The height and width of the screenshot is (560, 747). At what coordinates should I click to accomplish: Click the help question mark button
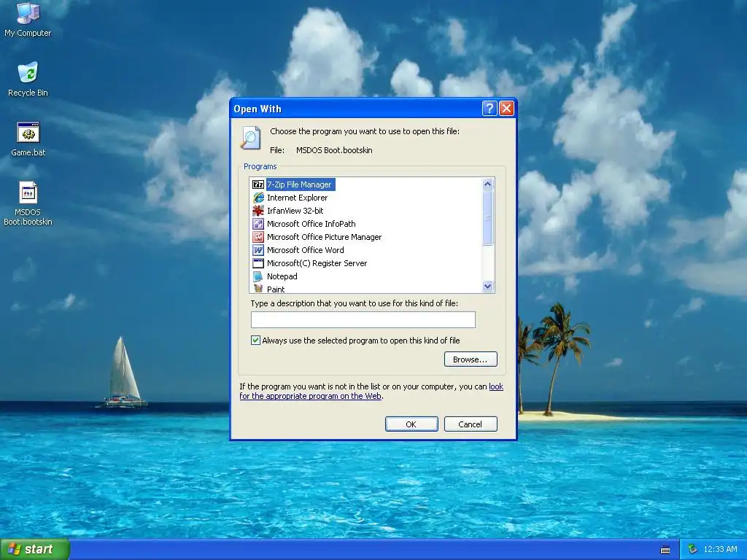point(489,109)
